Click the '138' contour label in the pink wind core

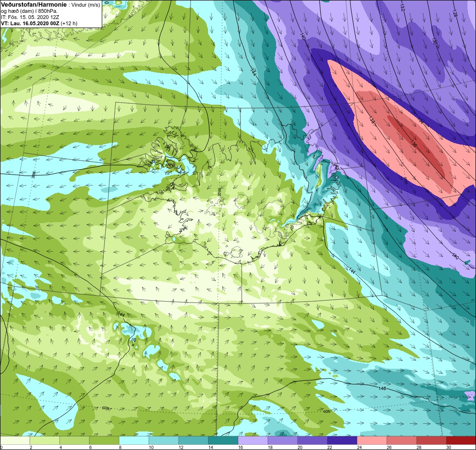point(372,120)
